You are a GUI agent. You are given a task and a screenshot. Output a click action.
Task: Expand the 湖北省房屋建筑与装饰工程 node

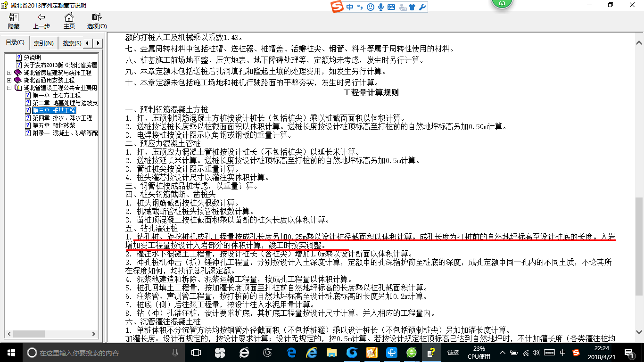9,73
